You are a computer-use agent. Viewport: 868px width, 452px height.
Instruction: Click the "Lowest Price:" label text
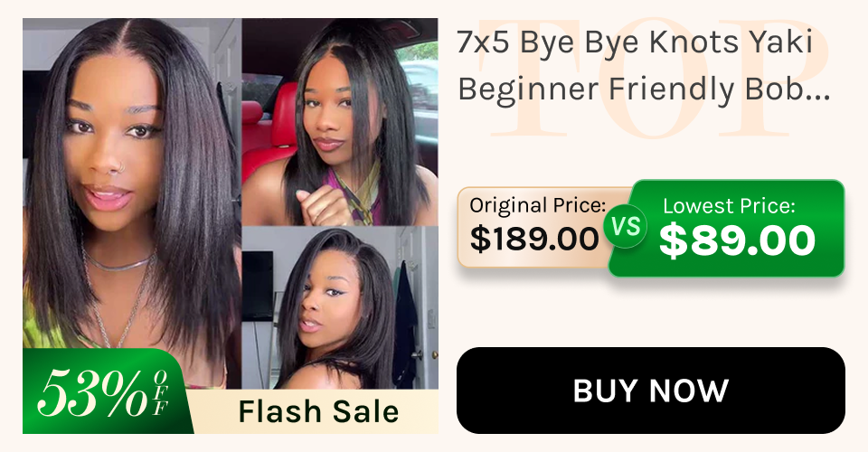tap(729, 206)
